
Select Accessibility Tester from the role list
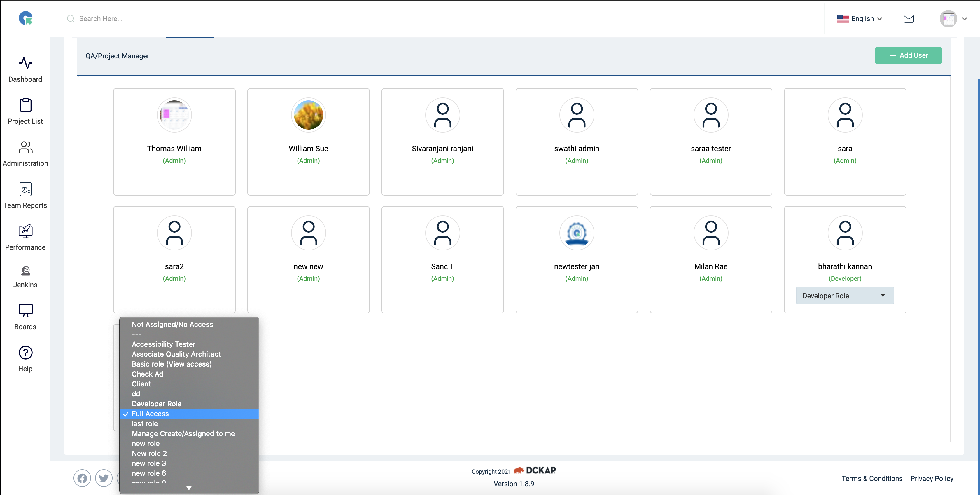tap(189, 344)
